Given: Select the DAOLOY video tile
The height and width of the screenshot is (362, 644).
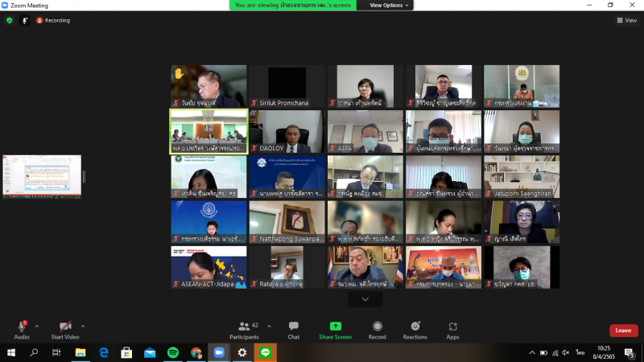Looking at the screenshot, I should [x=287, y=131].
